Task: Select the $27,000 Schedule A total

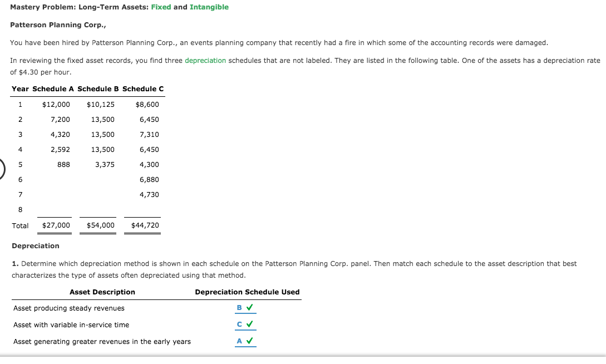Action: tap(55, 225)
